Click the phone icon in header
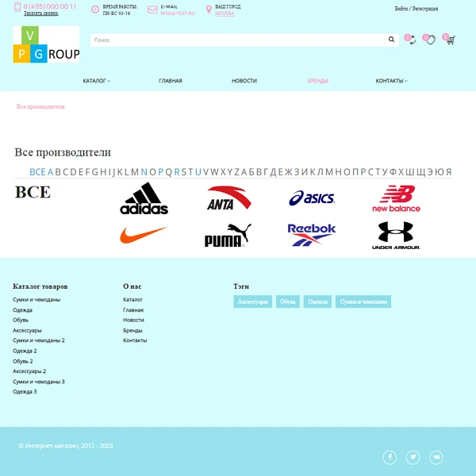476x476 pixels. tap(17, 7)
